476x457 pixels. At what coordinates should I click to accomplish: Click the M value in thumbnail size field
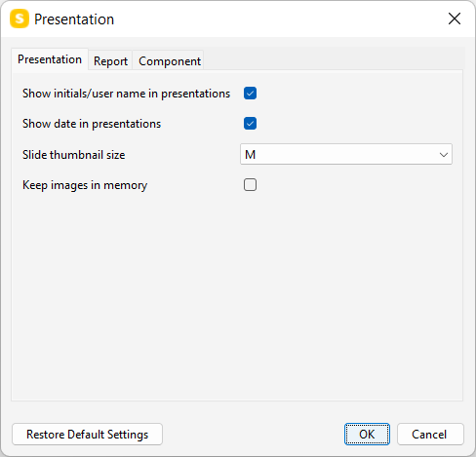point(250,155)
